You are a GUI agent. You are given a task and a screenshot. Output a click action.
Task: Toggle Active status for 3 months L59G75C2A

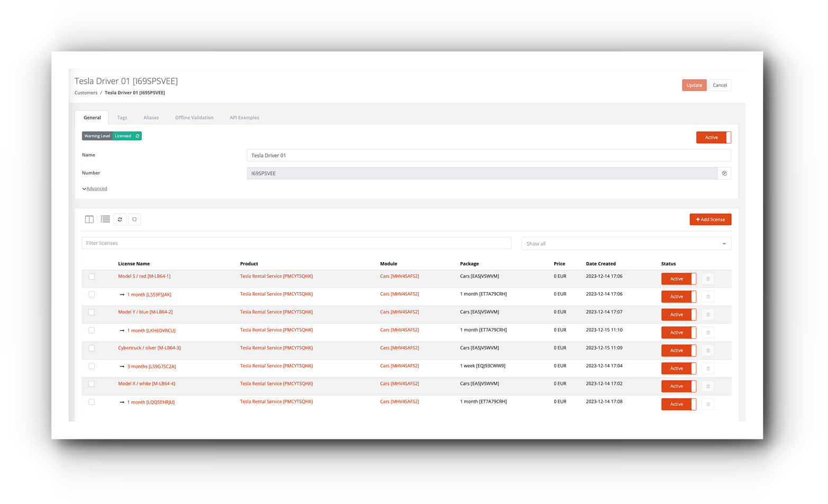pos(678,369)
